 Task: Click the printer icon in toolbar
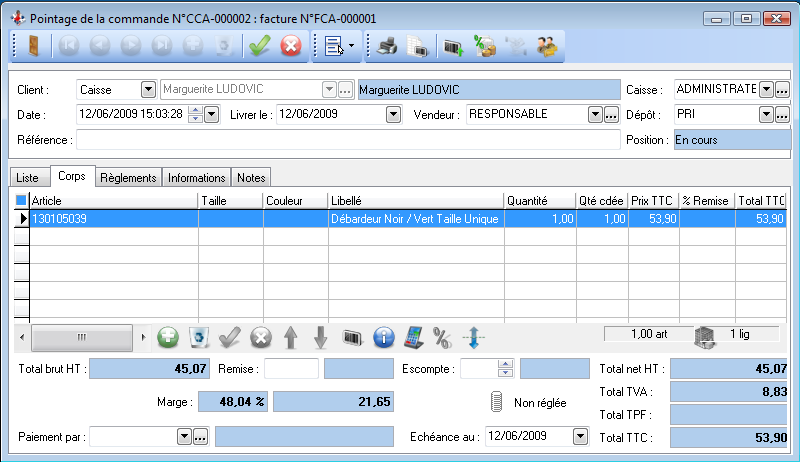coord(387,45)
